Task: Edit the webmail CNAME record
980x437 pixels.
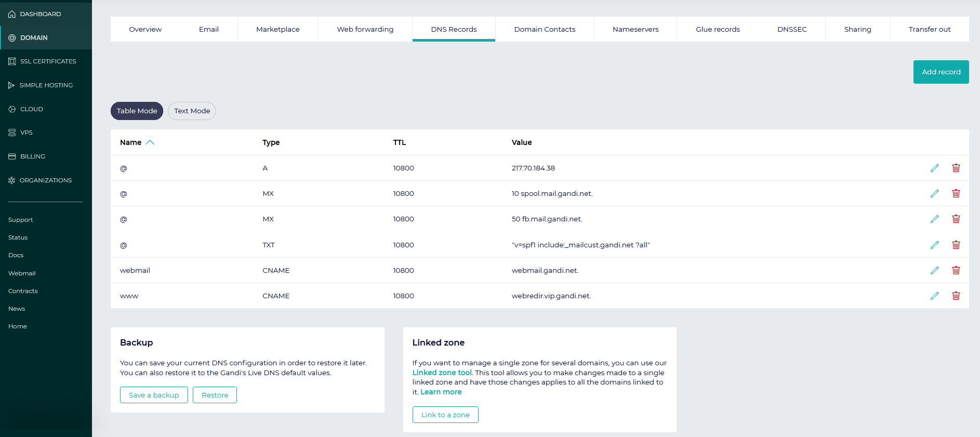Action: (x=934, y=270)
